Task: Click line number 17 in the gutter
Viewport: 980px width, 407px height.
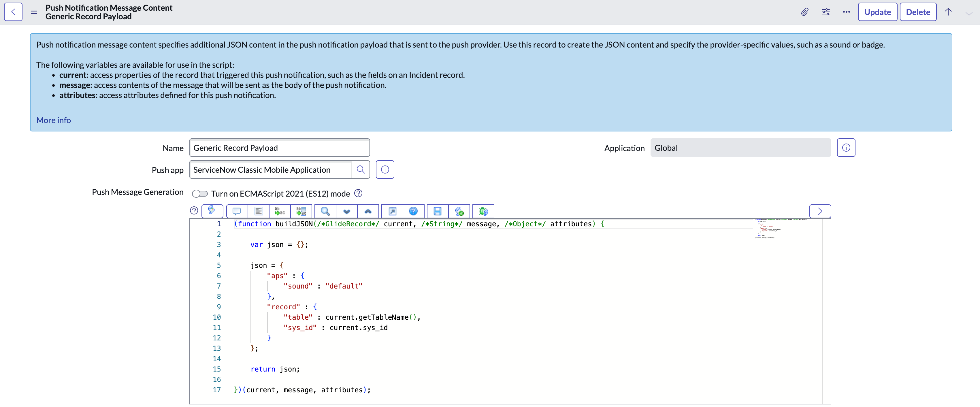Action: (x=216, y=390)
